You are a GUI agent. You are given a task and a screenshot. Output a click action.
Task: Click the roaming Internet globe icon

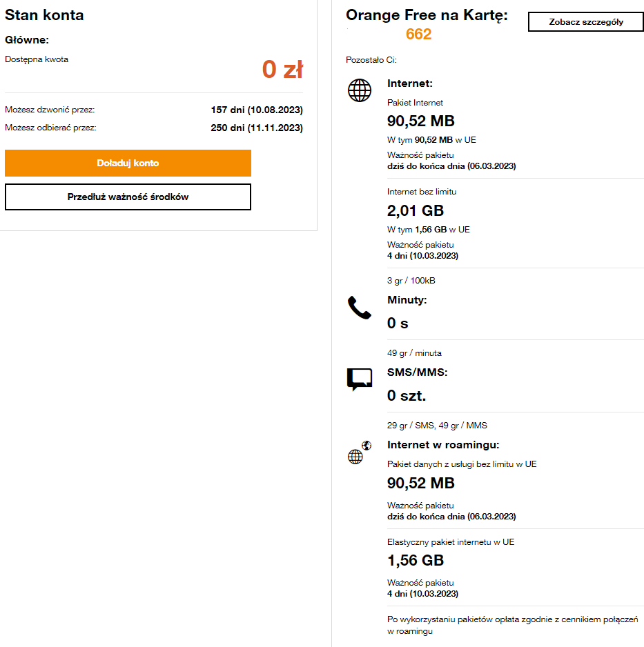(x=358, y=453)
